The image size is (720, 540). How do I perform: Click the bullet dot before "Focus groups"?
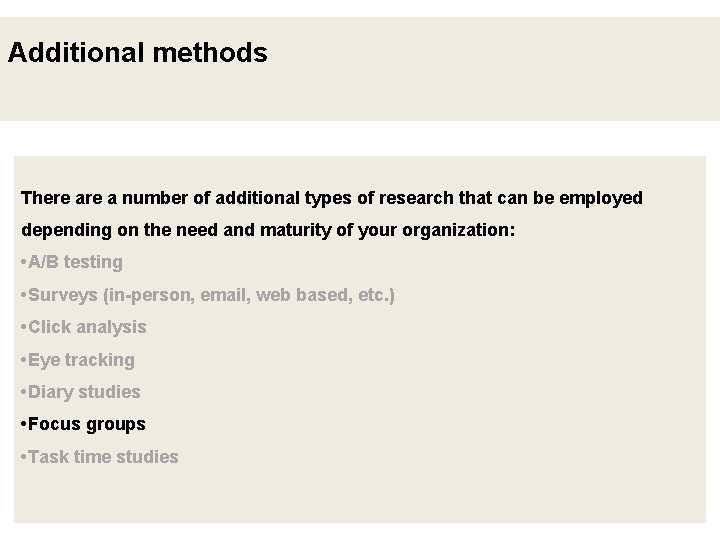tap(23, 425)
